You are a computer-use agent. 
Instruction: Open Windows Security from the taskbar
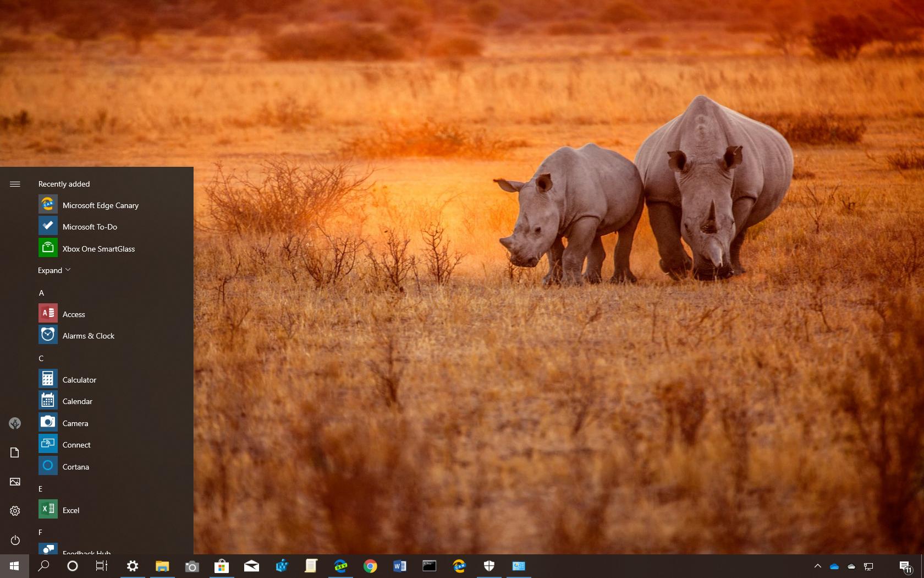pos(489,566)
